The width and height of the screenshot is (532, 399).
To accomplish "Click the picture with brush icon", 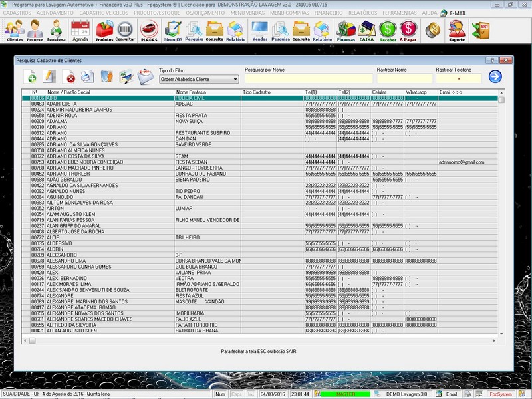I will point(126,76).
